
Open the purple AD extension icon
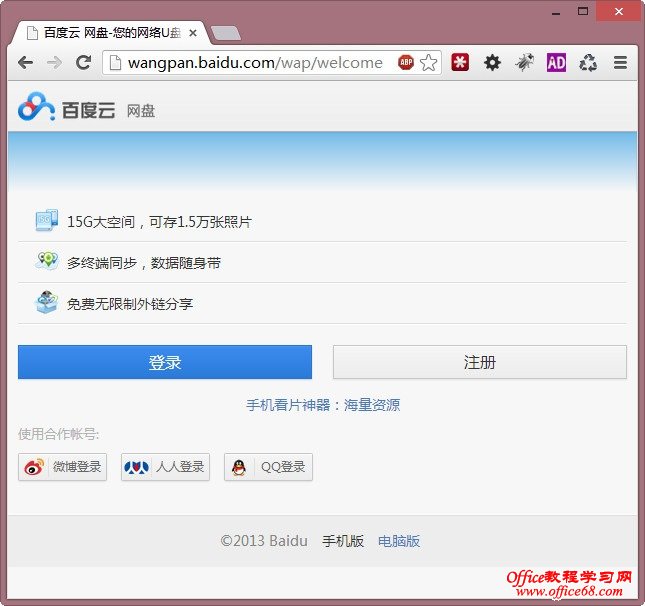[556, 63]
